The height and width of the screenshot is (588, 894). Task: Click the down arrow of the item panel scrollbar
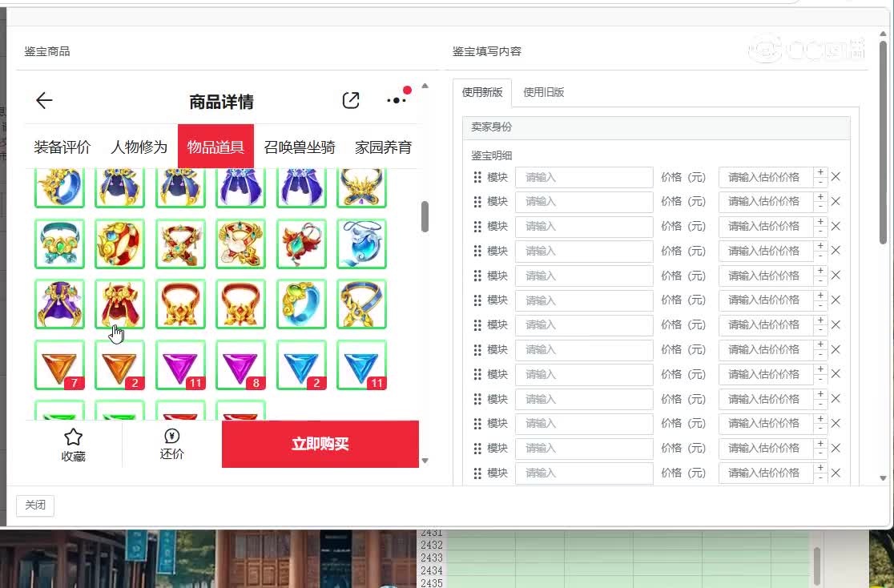(425, 461)
